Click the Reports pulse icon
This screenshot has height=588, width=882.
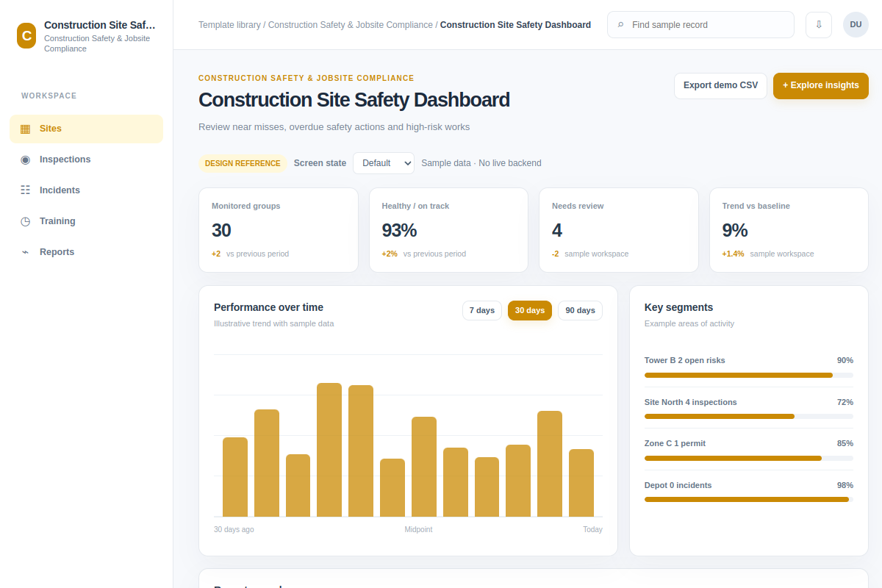tap(25, 252)
